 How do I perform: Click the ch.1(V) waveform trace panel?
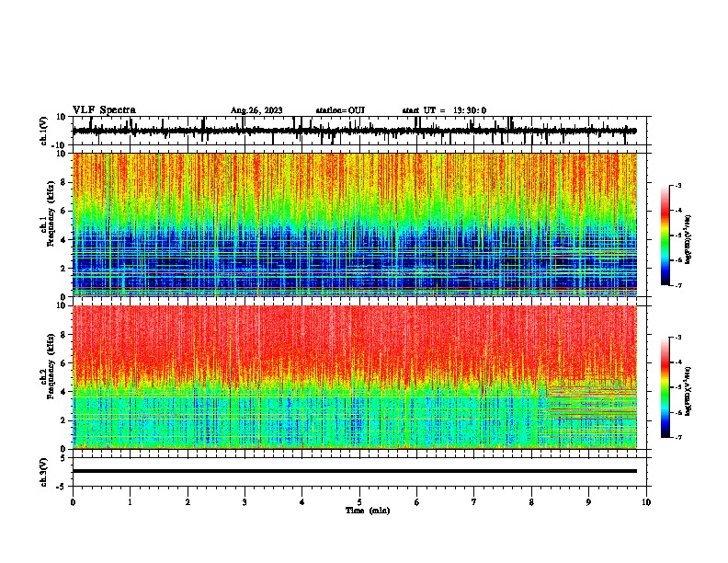click(x=358, y=131)
